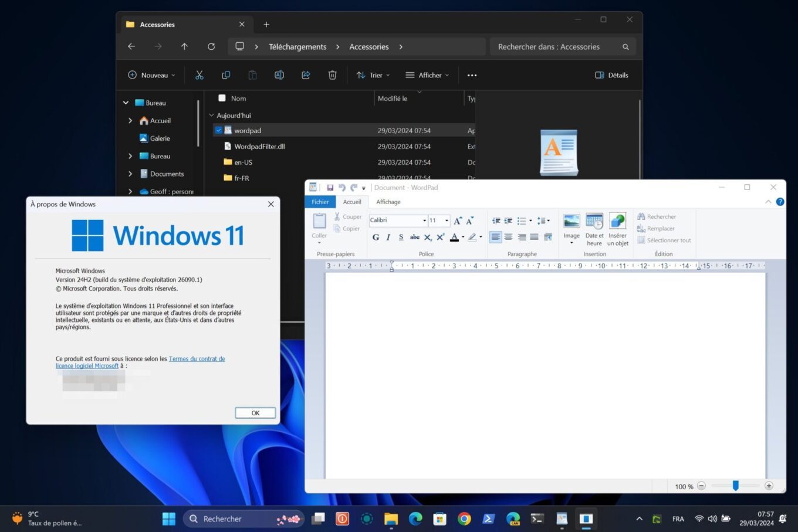Click the Coller paste icon in WordPad
Viewport: 798px width, 532px height.
coord(319,221)
